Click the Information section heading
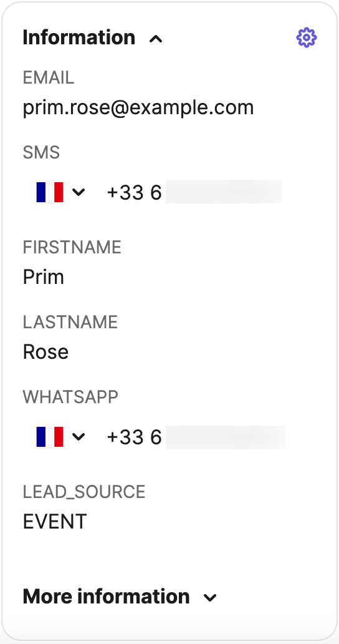339x644 pixels. pos(79,37)
